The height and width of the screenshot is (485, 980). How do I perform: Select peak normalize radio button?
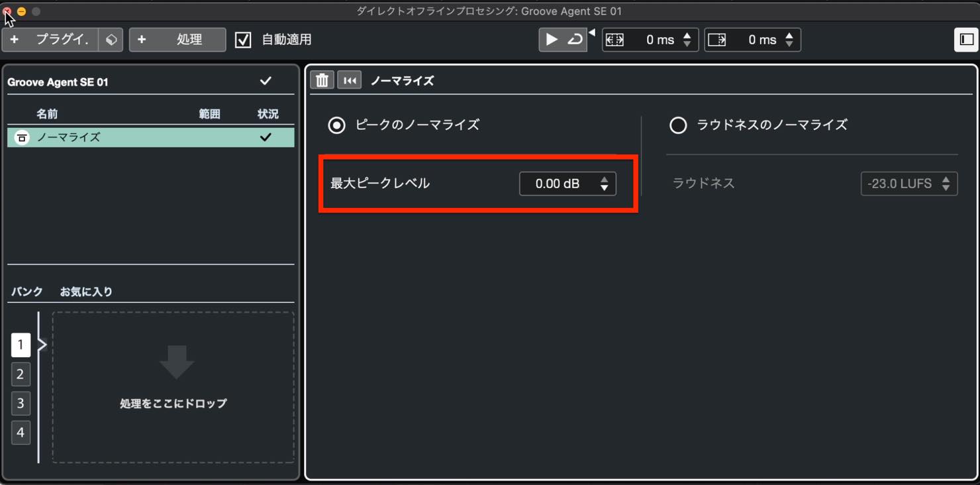pos(337,125)
